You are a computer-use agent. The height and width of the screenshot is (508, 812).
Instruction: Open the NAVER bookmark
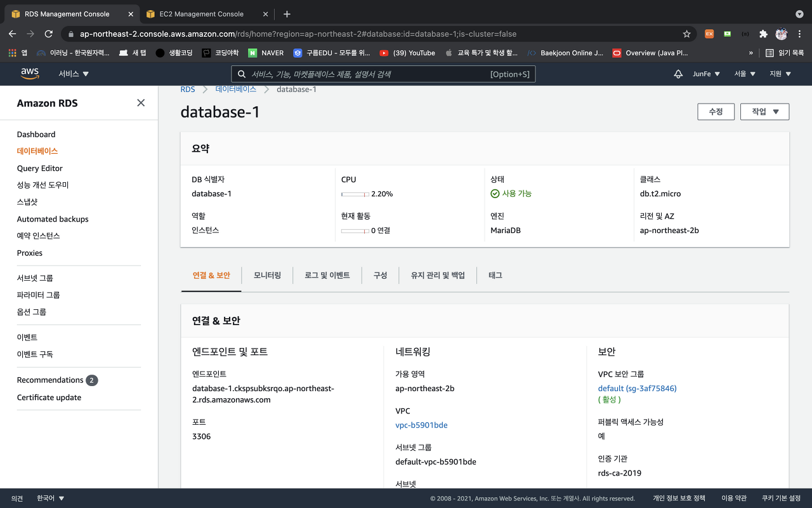[x=266, y=53]
